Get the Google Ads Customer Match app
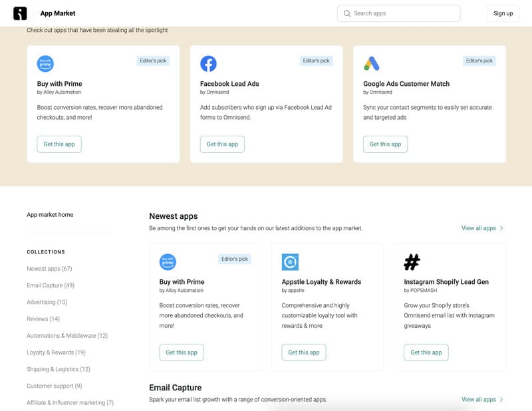Screen dimensions: 532x411 (386, 144)
